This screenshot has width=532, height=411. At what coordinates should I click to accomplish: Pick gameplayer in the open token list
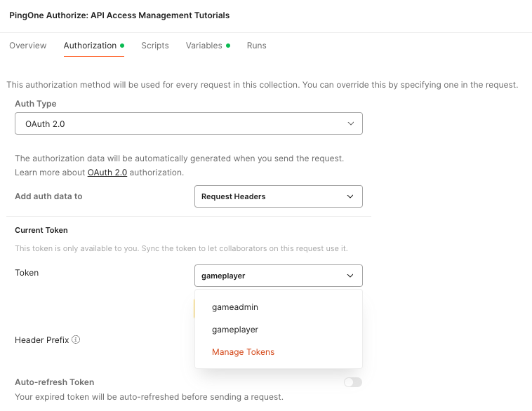coord(235,330)
